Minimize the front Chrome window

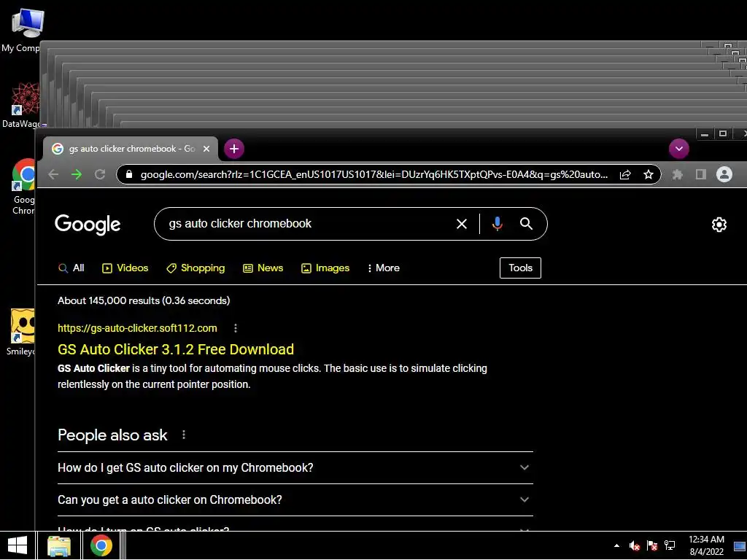tap(705, 134)
